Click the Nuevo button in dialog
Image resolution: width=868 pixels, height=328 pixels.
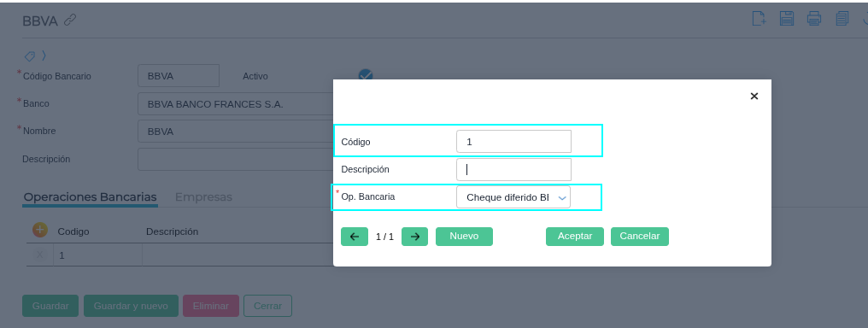464,237
